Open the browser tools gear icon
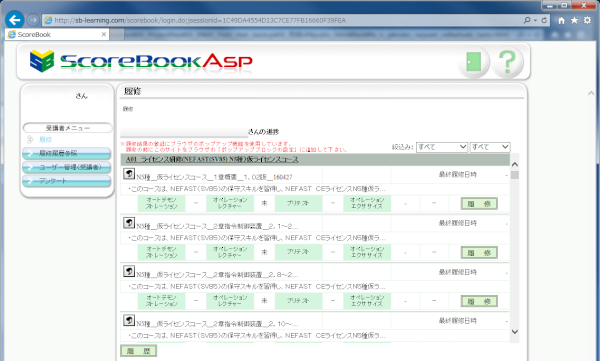Screen dimensions: 600x361 (587, 20)
